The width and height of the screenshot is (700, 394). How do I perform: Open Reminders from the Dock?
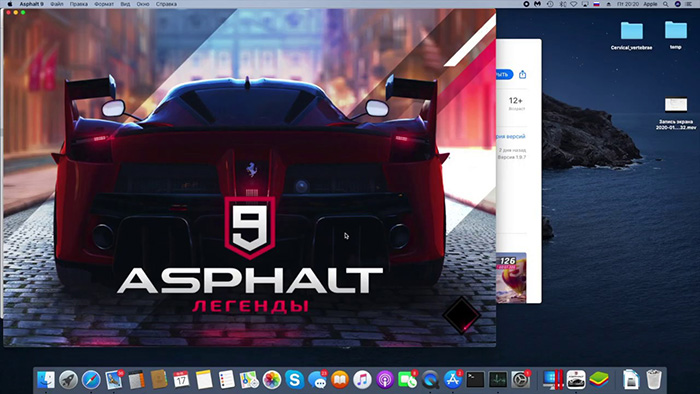[226, 380]
